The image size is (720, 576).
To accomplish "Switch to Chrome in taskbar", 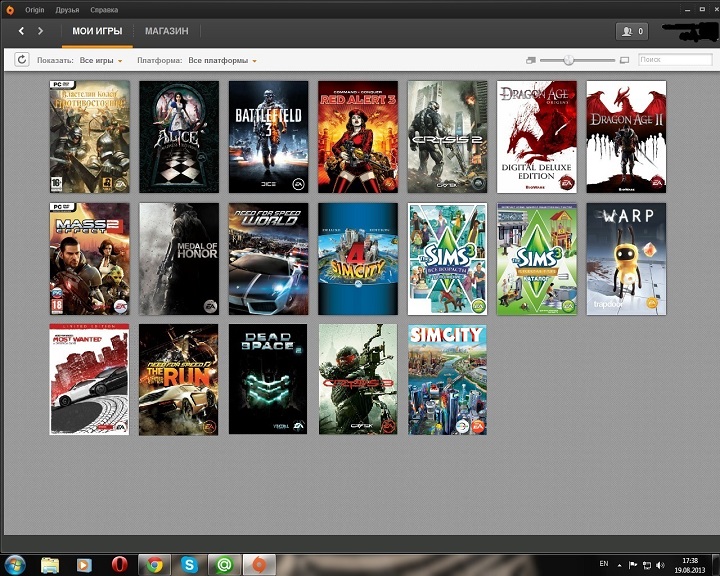I will point(154,565).
